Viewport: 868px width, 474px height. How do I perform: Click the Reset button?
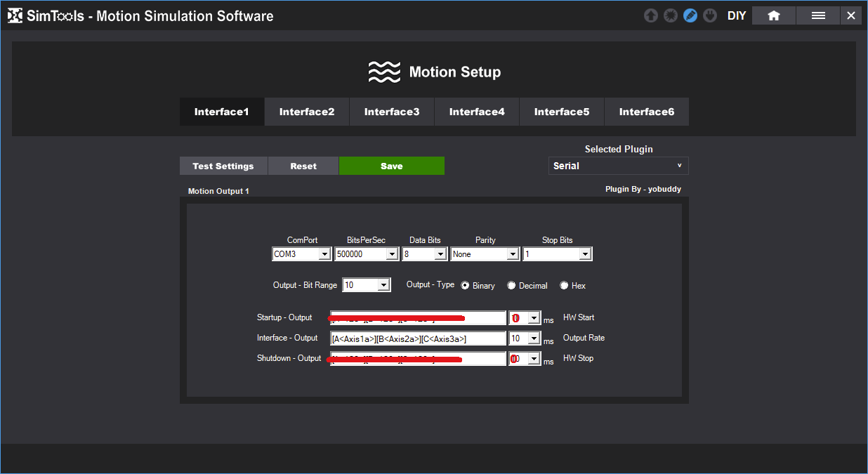point(303,166)
